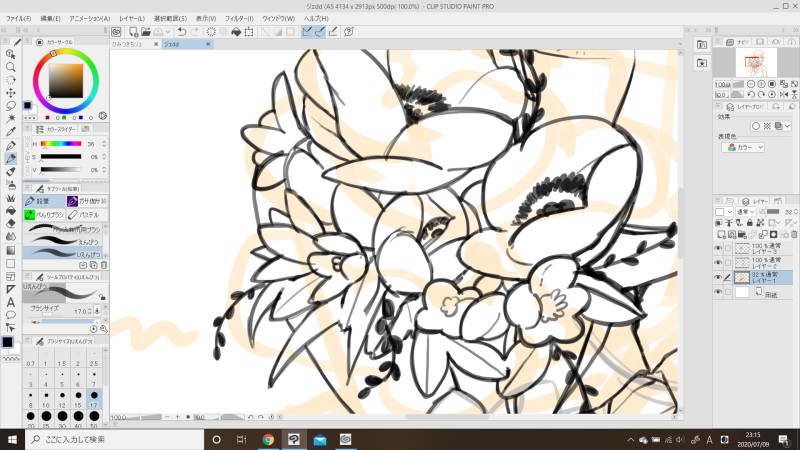Choose the Uえんぴつ brush preset
Screen dimensions: 800x450
pyautogui.click(x=64, y=253)
